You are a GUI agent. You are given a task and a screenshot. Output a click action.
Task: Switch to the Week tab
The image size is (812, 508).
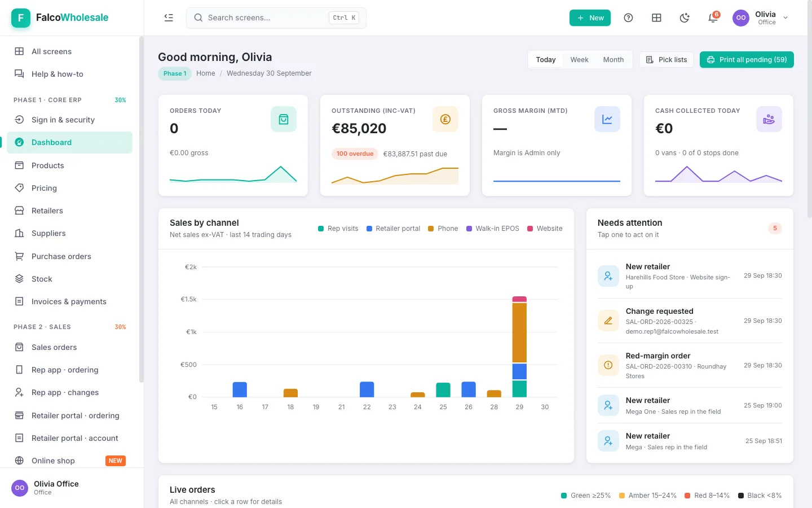579,60
